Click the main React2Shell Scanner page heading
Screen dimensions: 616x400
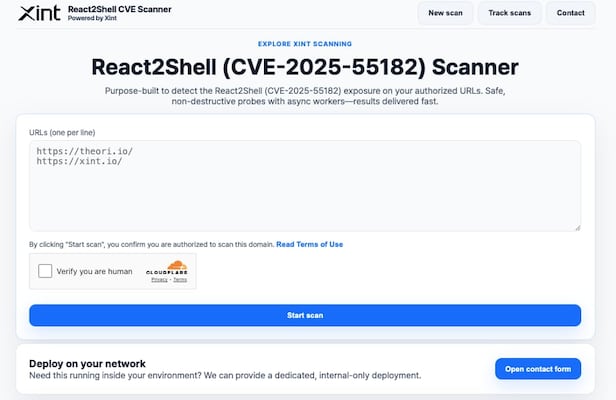(x=305, y=67)
